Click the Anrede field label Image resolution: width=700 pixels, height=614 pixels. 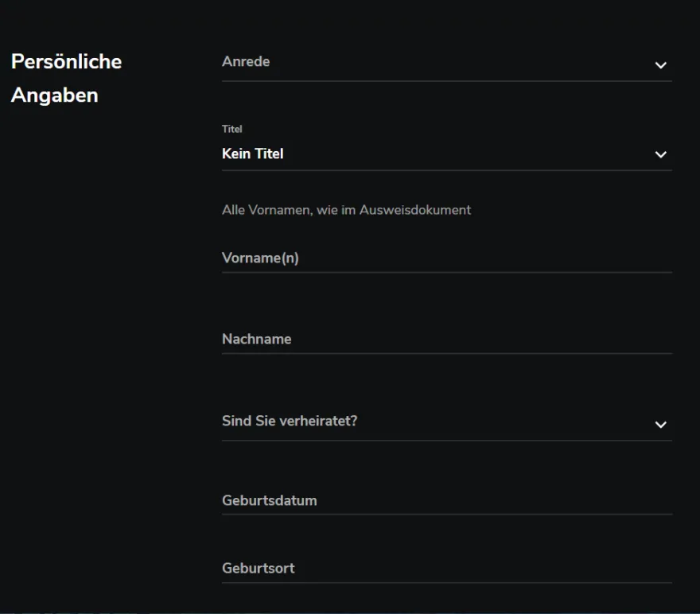(246, 61)
